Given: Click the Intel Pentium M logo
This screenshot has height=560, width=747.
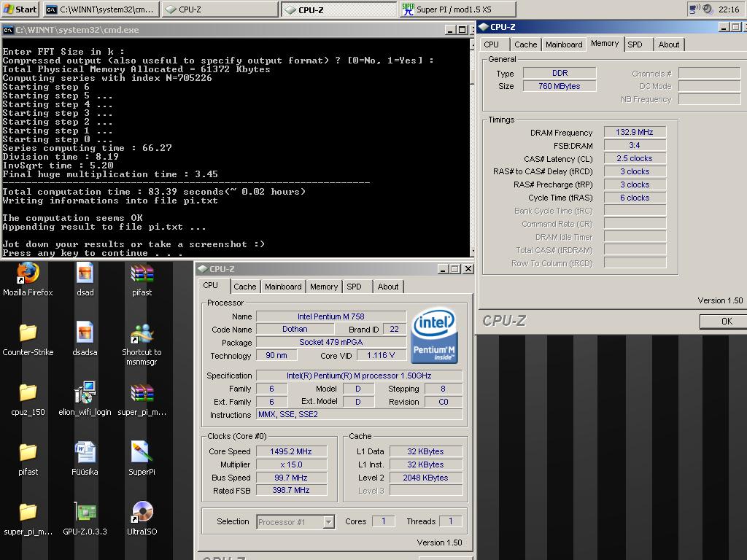Looking at the screenshot, I should [x=434, y=335].
